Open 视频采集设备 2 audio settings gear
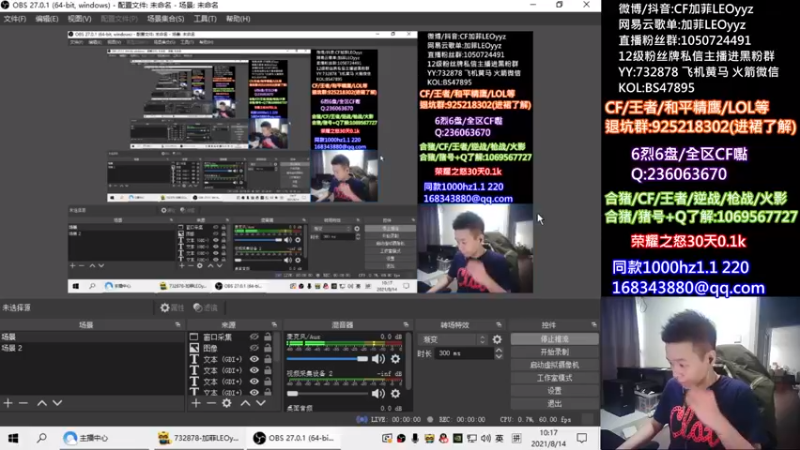 coord(395,393)
